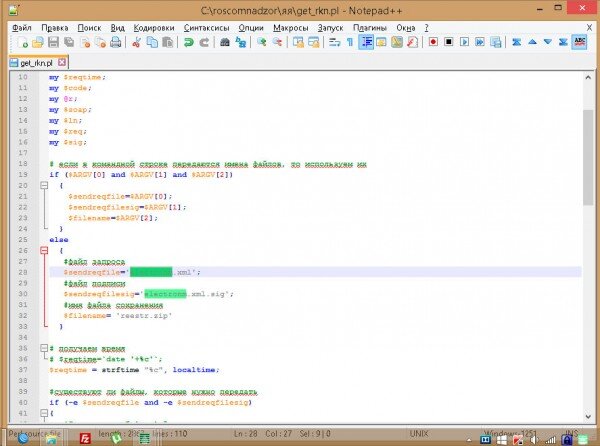Image resolution: width=600 pixels, height=446 pixels.
Task: Open Find with the binoculars icon
Action: [x=225, y=42]
